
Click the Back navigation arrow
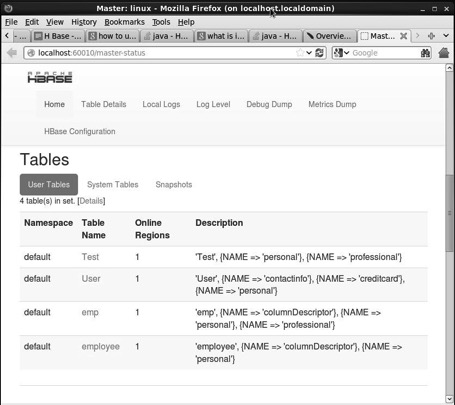tap(12, 53)
